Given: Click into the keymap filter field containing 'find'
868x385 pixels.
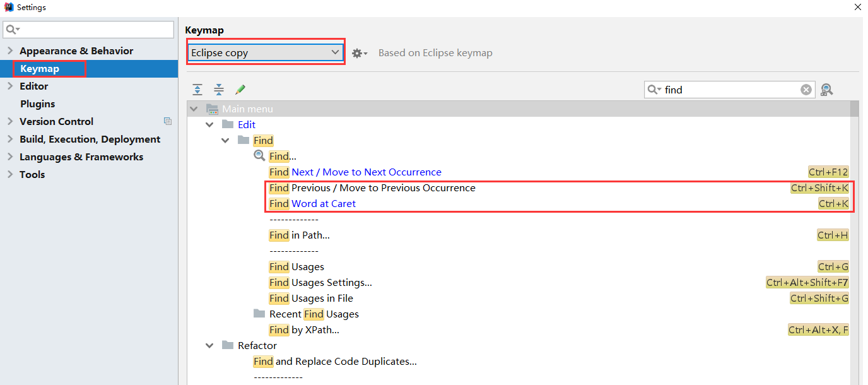Looking at the screenshot, I should (731, 90).
